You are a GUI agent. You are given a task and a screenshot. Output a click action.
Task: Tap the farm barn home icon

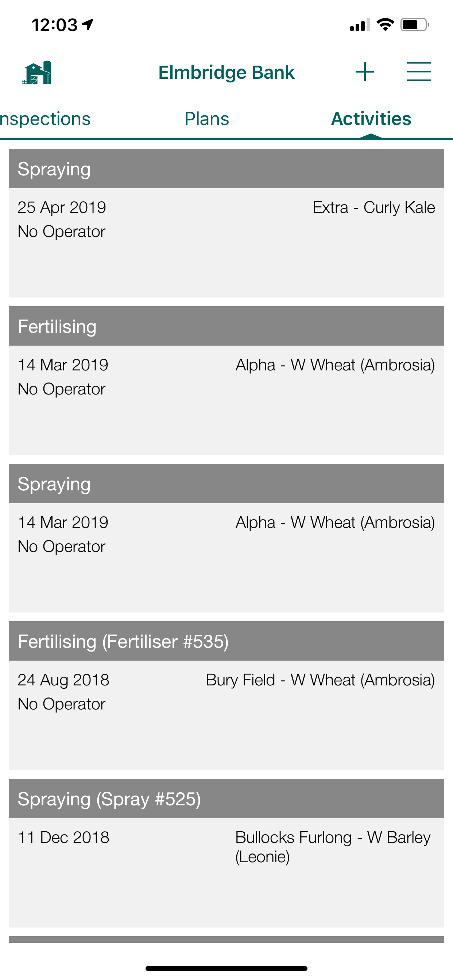coord(36,72)
